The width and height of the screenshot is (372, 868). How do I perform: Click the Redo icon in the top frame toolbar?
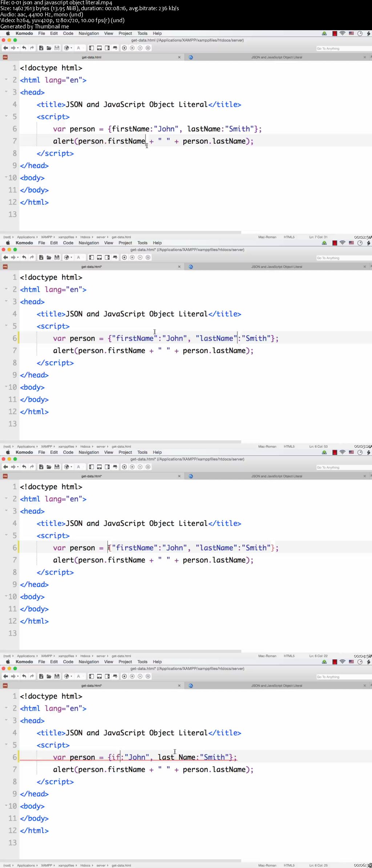click(x=32, y=48)
